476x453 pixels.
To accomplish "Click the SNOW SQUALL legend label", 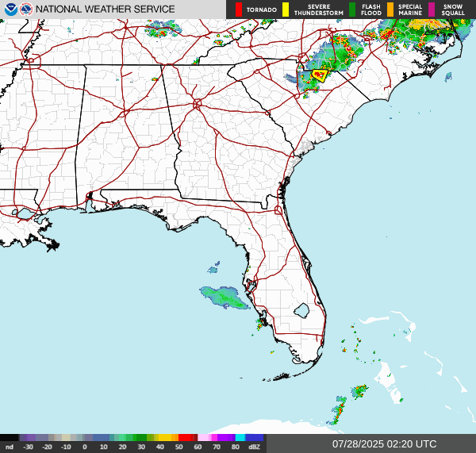I will pos(453,10).
